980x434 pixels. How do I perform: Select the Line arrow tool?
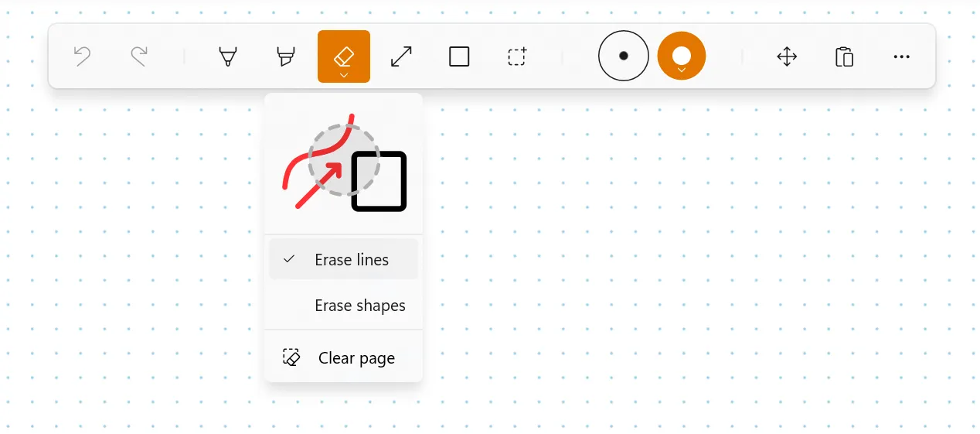[x=401, y=56]
